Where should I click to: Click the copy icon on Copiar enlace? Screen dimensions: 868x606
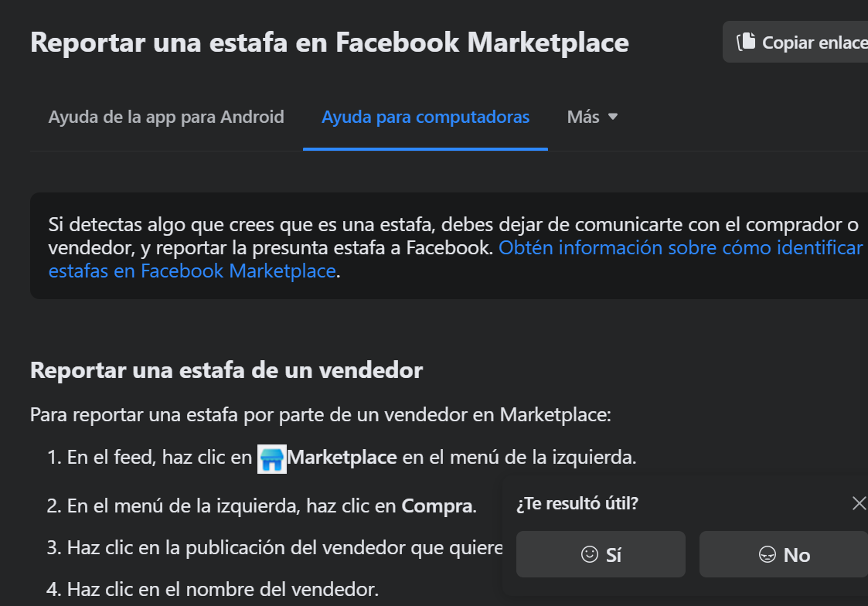[x=747, y=42]
